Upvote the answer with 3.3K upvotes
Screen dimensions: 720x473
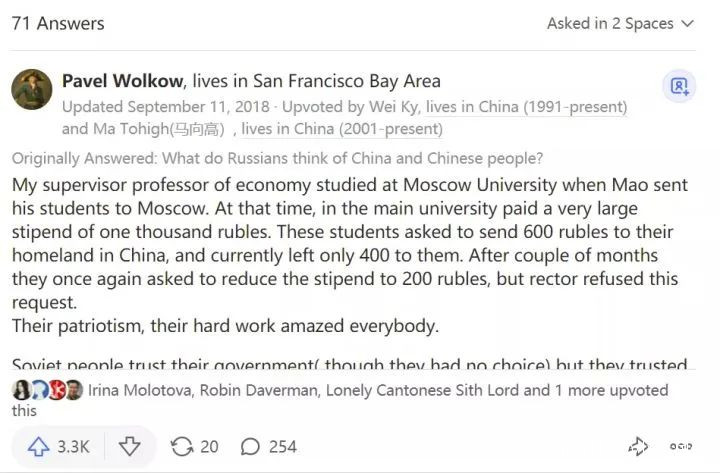[57, 447]
